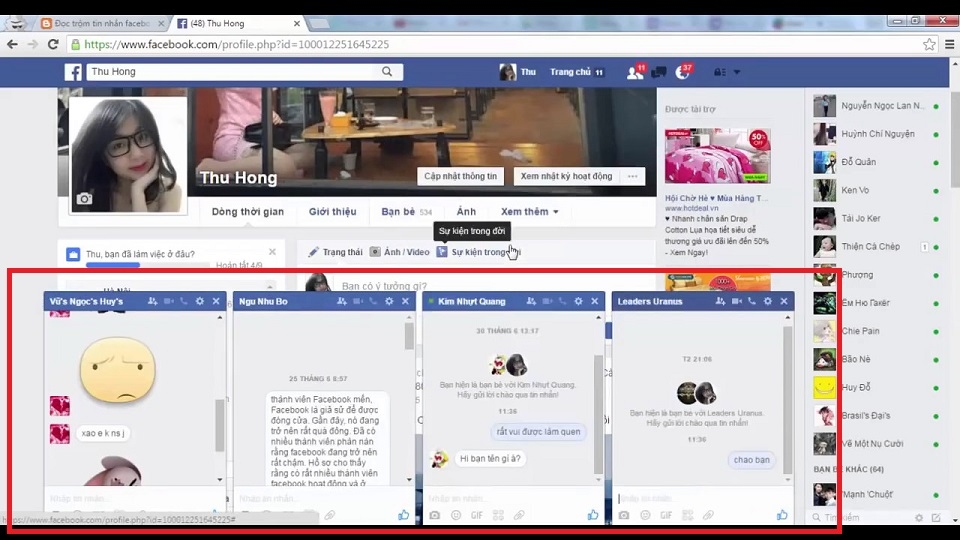Open chat sidebar options gear icon

919,518
